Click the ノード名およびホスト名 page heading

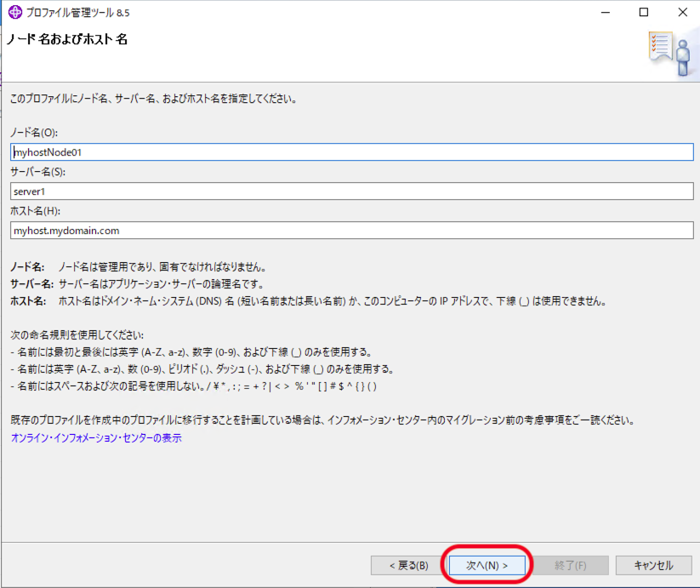(x=67, y=39)
